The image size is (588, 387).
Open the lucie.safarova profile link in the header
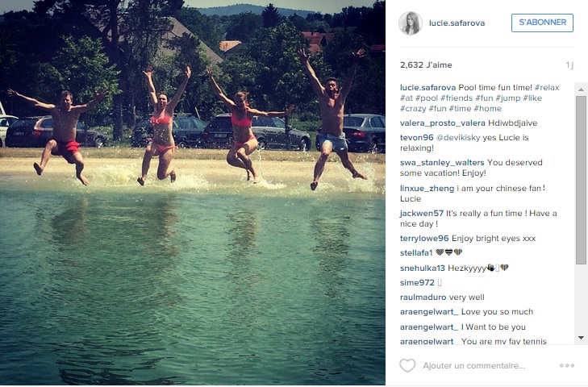457,23
